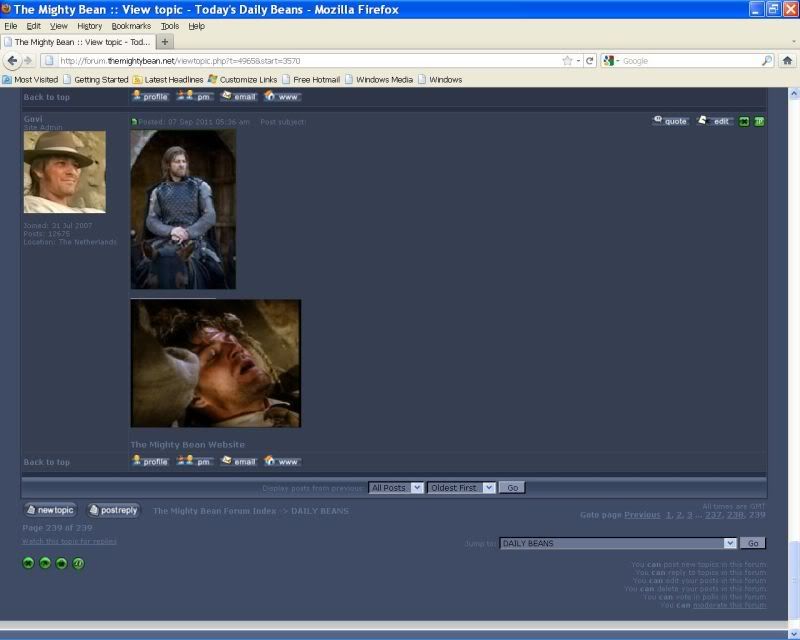Viewport: 800px width, 640px height.
Task: Click the edit button on Gavi's post
Action: click(x=715, y=121)
